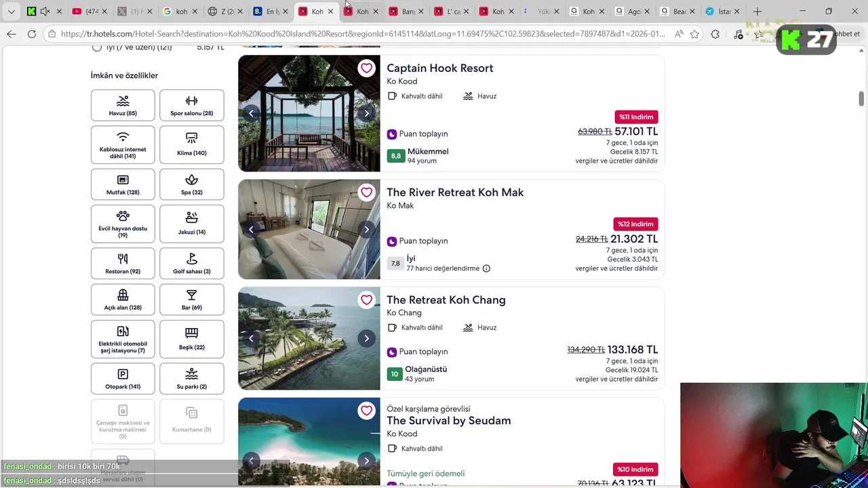Image resolution: width=868 pixels, height=488 pixels.
Task: Toggle Jakuzi (14) filter
Action: pos(192,224)
